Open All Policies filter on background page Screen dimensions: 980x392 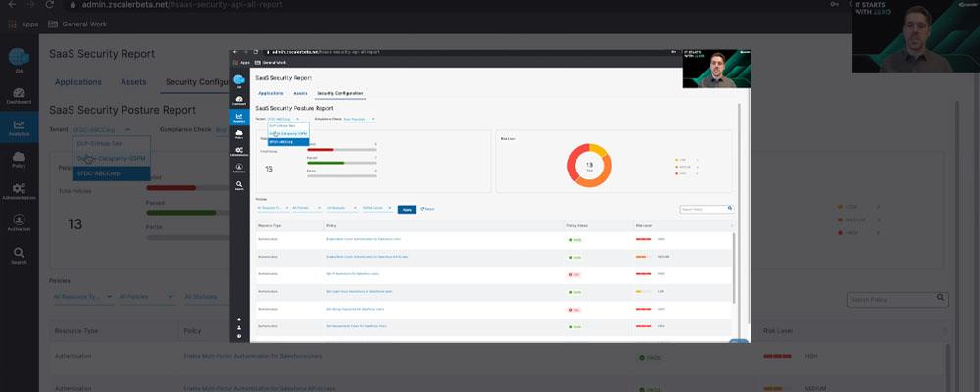coord(146,297)
